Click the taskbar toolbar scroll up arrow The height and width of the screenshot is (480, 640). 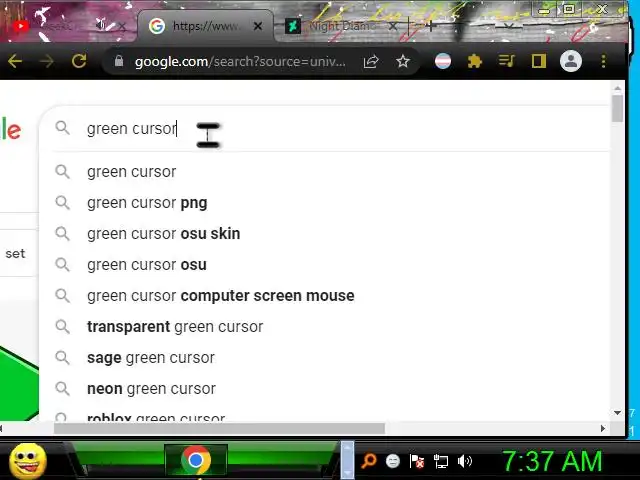[347, 447]
